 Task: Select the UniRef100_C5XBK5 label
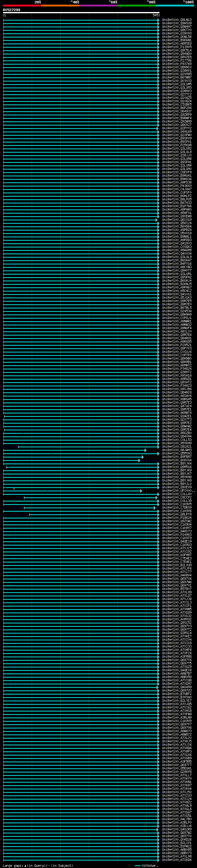177,104
